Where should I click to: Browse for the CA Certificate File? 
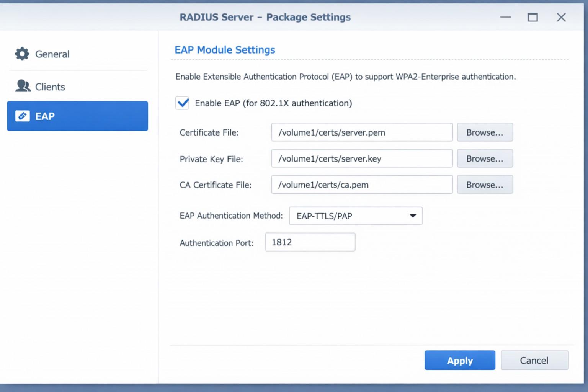click(485, 185)
